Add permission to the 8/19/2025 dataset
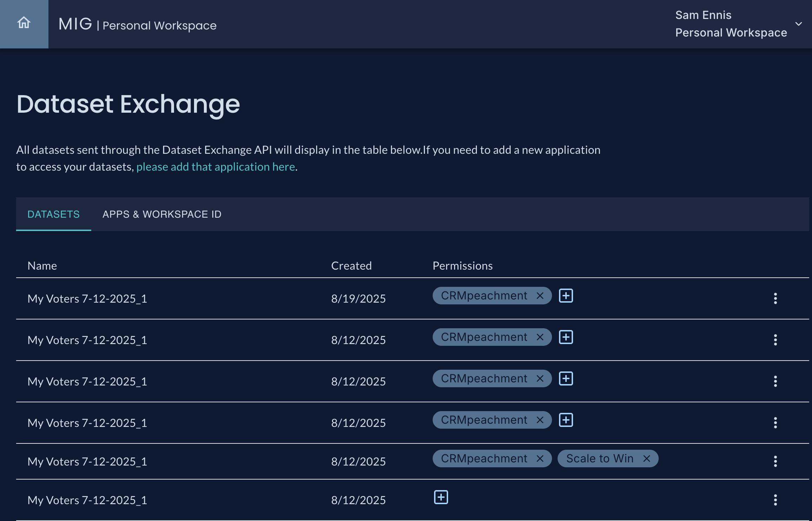 [566, 296]
